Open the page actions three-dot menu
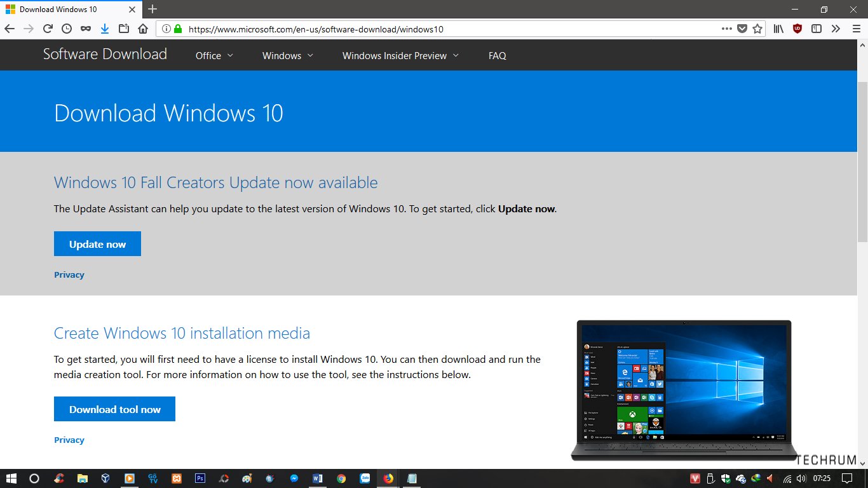This screenshot has height=488, width=868. (x=727, y=29)
